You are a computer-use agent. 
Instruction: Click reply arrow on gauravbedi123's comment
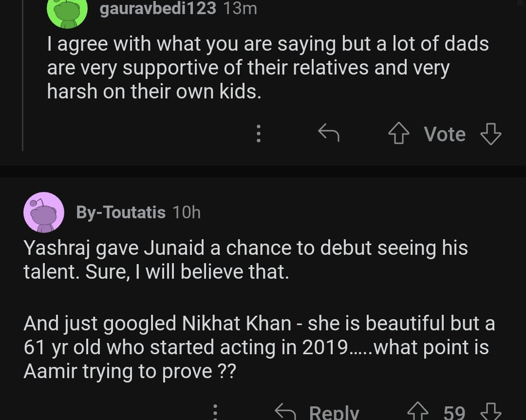click(328, 133)
